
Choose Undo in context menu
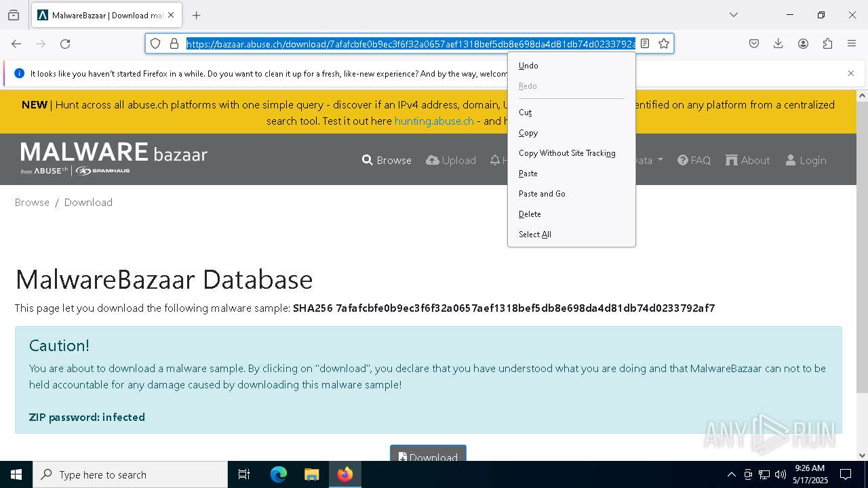(x=572, y=66)
